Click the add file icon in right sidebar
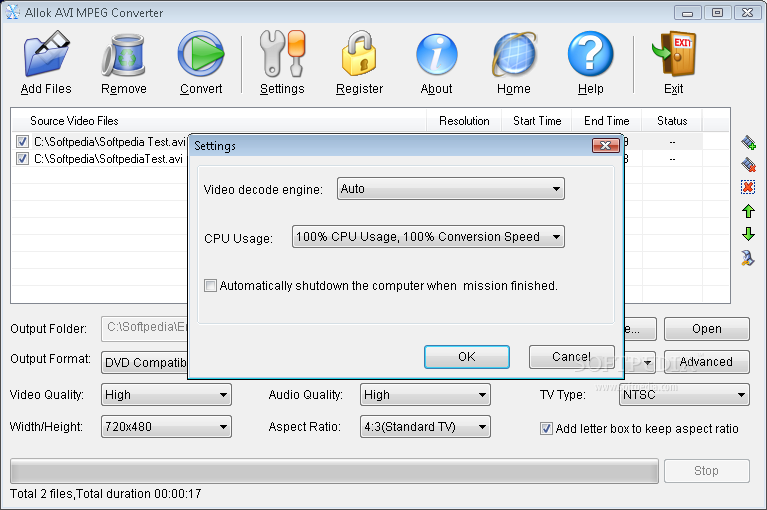This screenshot has height=510, width=767. 748,142
